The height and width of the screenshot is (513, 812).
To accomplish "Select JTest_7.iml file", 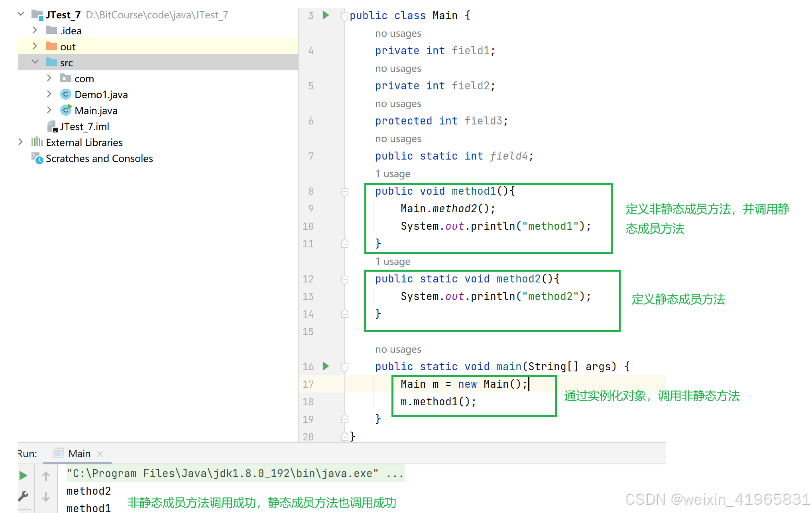I will click(x=84, y=126).
